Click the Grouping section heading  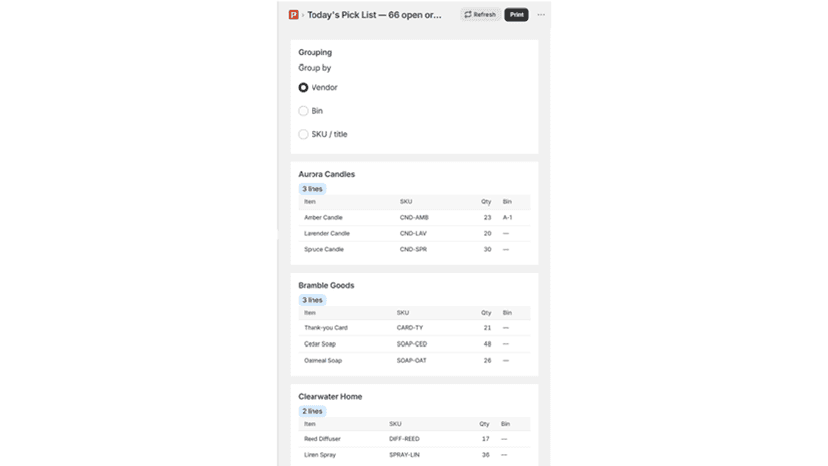point(315,52)
